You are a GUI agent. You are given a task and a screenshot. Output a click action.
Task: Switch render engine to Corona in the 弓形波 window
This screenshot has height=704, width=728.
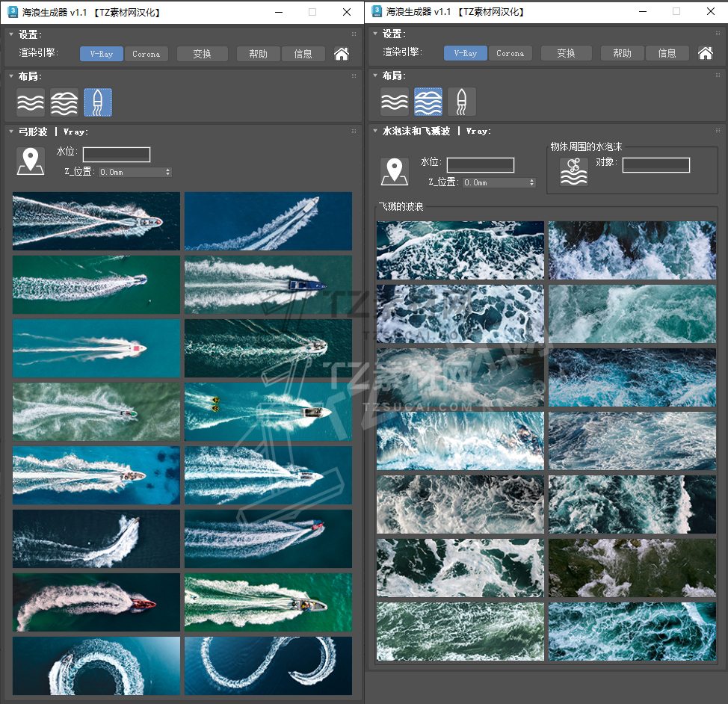click(146, 54)
